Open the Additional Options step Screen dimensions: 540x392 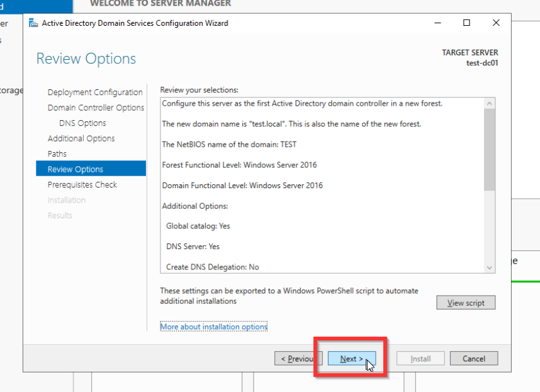click(81, 138)
